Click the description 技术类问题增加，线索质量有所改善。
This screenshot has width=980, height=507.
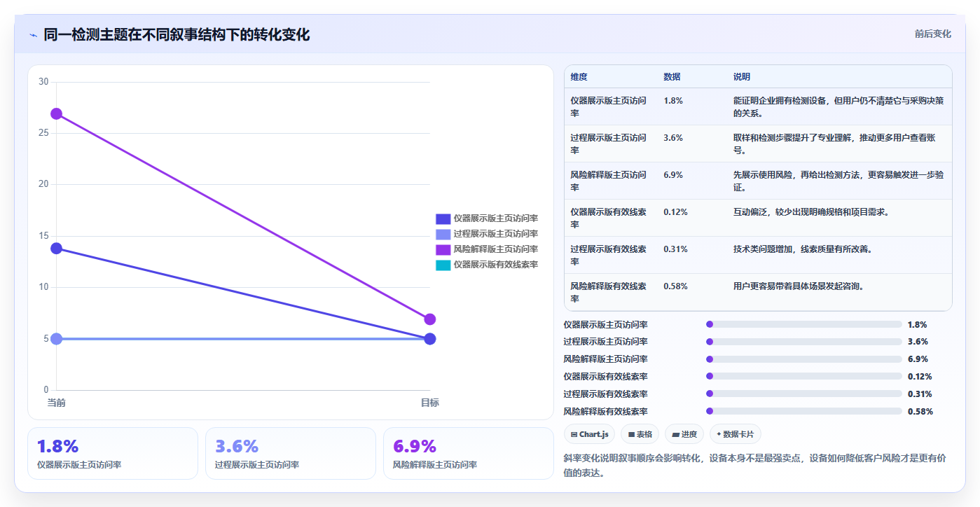click(803, 249)
